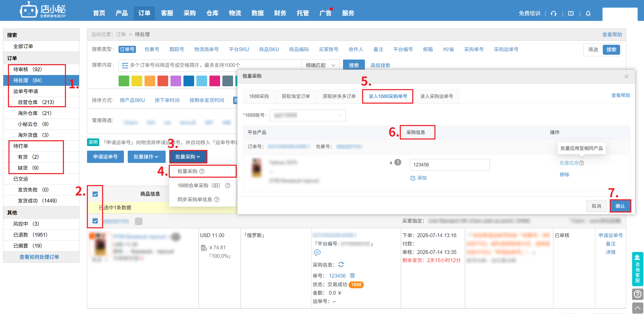Click the 申请运单号 blue button

[105, 157]
